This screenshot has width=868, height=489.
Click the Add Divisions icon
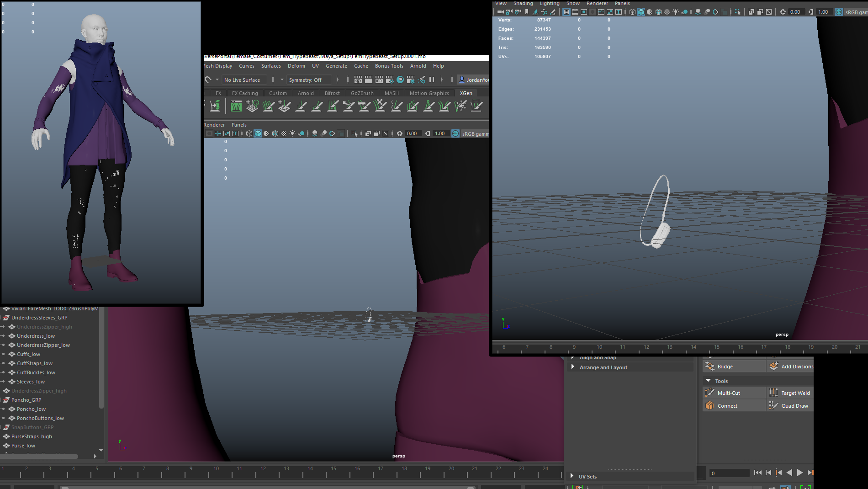pyautogui.click(x=773, y=366)
